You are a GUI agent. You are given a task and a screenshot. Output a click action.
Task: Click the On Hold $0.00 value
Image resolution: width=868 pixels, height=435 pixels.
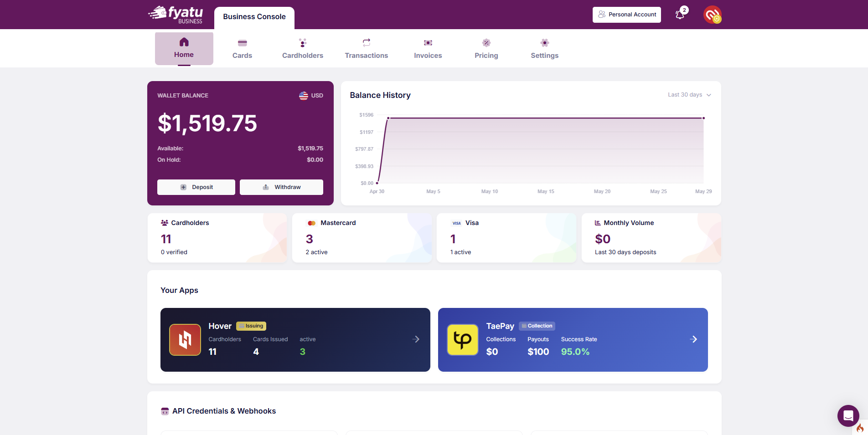(315, 160)
